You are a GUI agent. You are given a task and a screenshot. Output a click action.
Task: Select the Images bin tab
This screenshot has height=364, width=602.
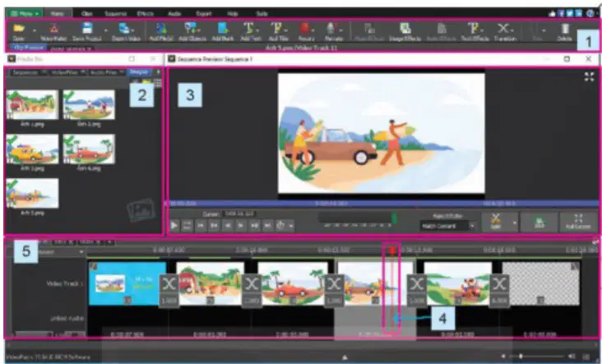[139, 72]
